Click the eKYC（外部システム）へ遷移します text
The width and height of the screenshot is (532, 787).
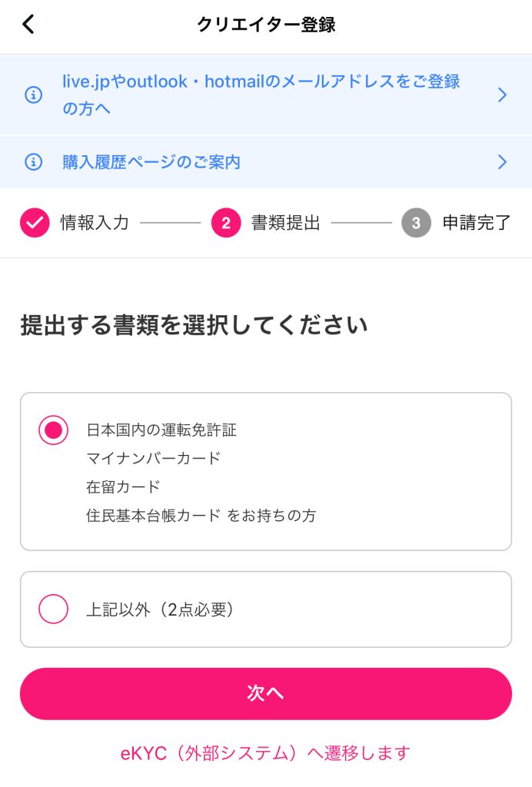coord(265,753)
